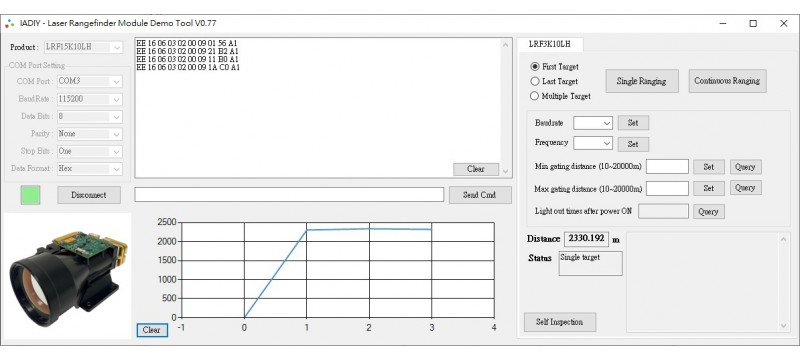Image resolution: width=800 pixels, height=360 pixels.
Task: Select the Last Target radio button
Action: pyautogui.click(x=535, y=82)
